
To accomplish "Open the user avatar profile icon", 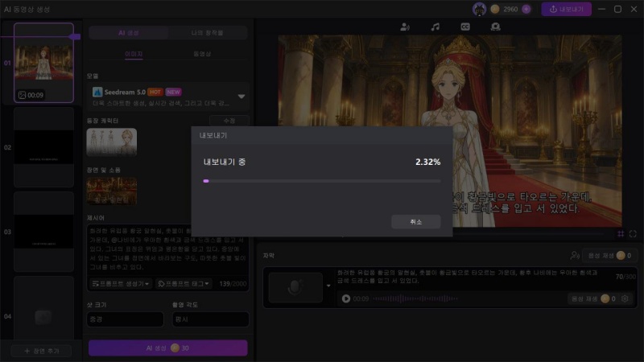I will point(479,9).
